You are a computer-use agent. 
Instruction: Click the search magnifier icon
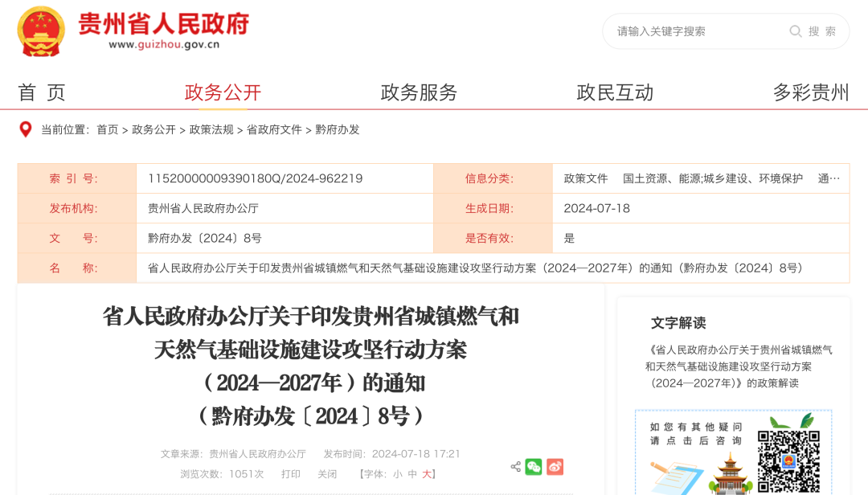click(795, 31)
